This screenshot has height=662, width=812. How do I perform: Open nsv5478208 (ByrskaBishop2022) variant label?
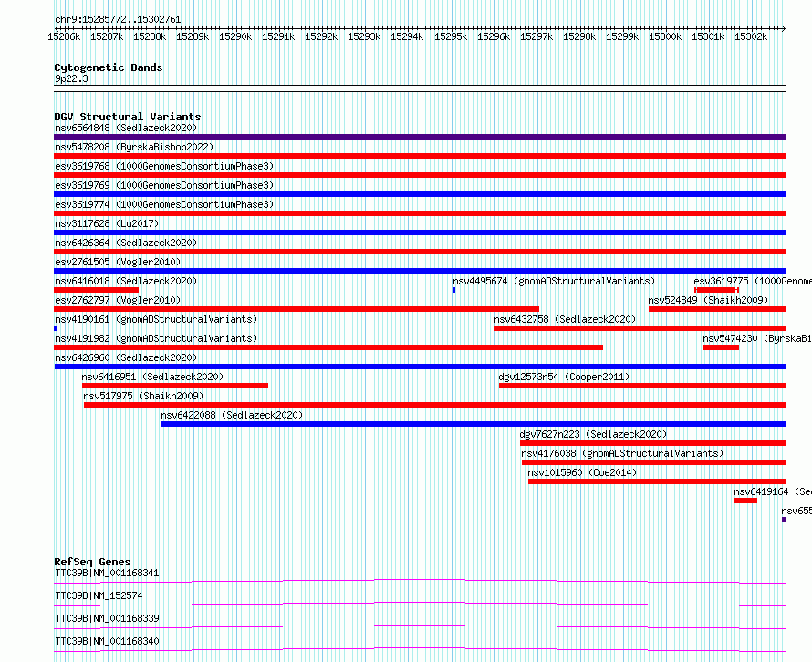click(134, 147)
